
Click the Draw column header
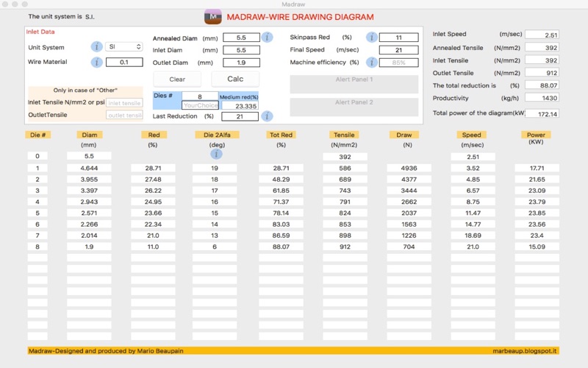404,135
